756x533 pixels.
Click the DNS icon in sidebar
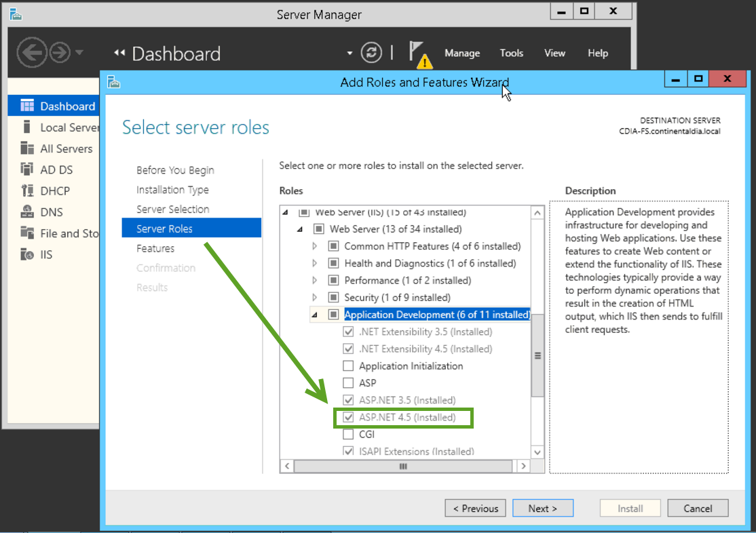click(x=27, y=212)
